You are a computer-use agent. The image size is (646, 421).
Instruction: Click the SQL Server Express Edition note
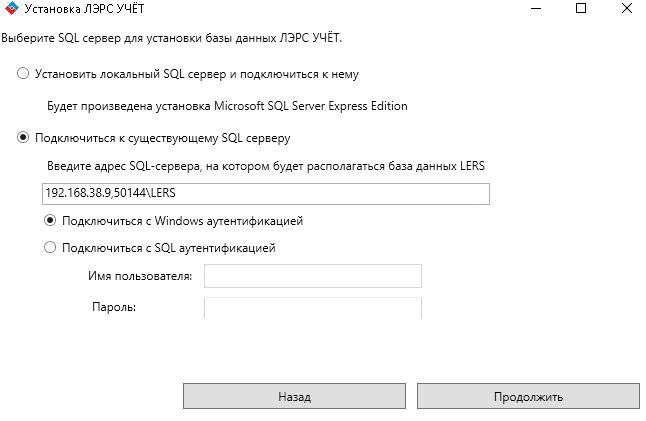point(227,106)
